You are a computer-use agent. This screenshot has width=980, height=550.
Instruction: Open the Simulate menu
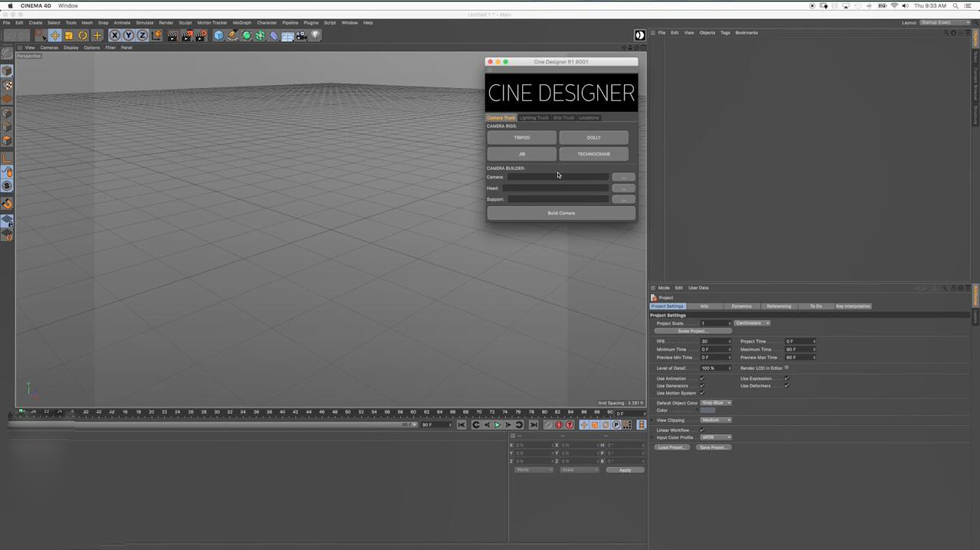(145, 23)
